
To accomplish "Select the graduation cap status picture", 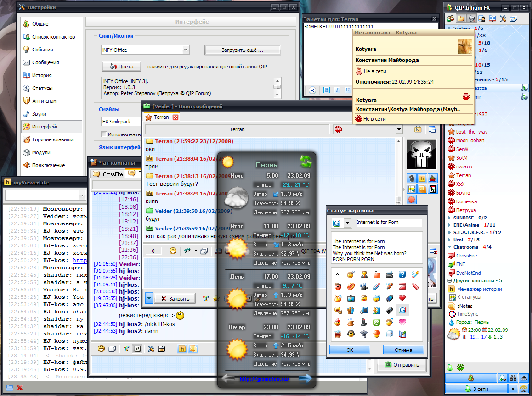I will [363, 334].
